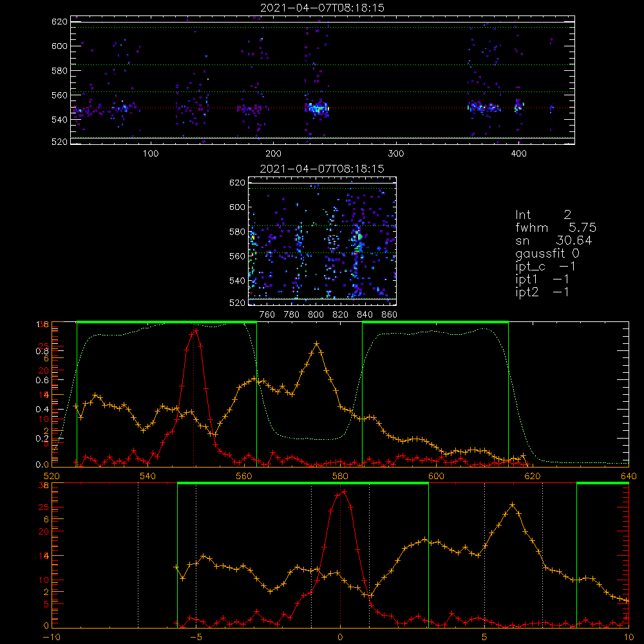
Task: Click y-axis label 580 of top image
Action: click(59, 71)
